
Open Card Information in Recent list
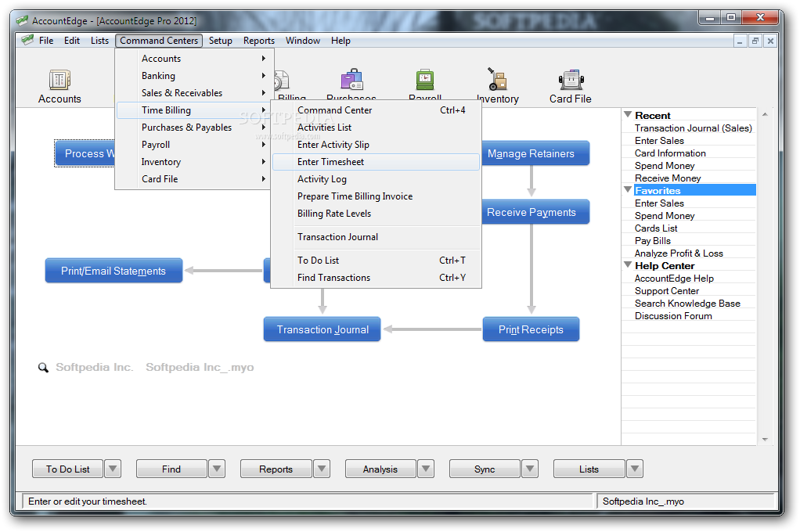(x=670, y=153)
